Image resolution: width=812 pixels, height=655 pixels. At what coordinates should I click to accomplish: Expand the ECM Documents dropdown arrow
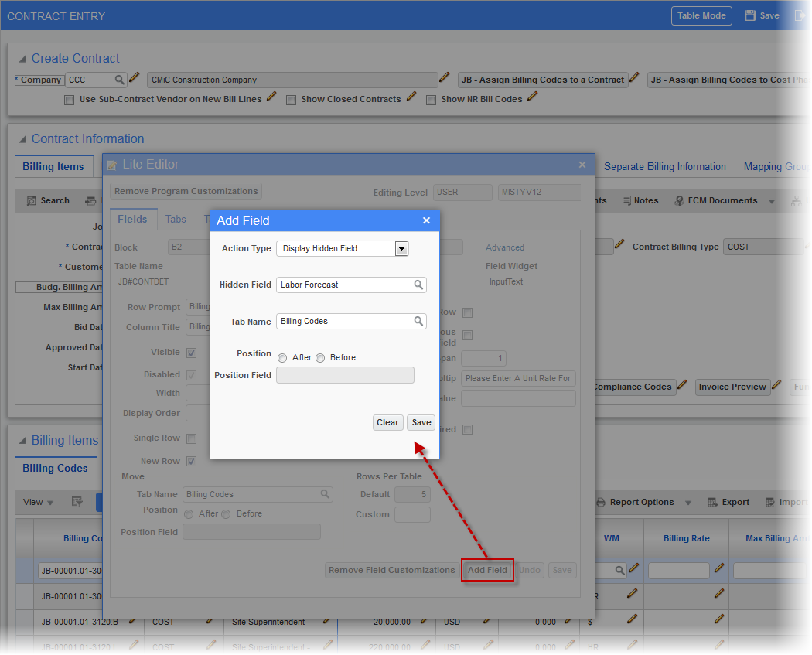[x=772, y=201]
